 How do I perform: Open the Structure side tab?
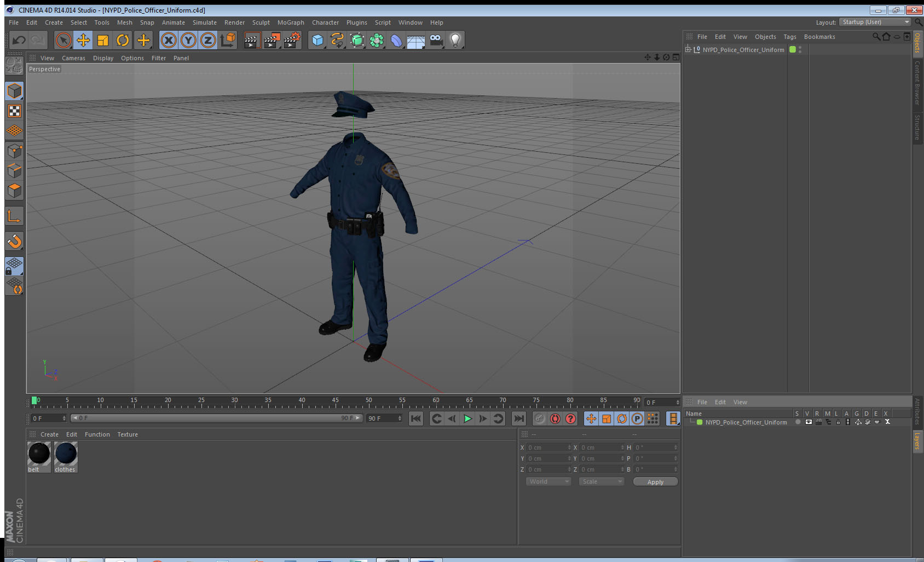(x=917, y=127)
